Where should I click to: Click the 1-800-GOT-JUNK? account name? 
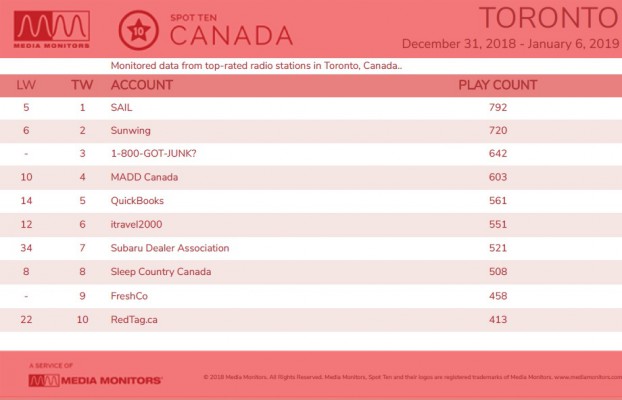[x=154, y=154]
